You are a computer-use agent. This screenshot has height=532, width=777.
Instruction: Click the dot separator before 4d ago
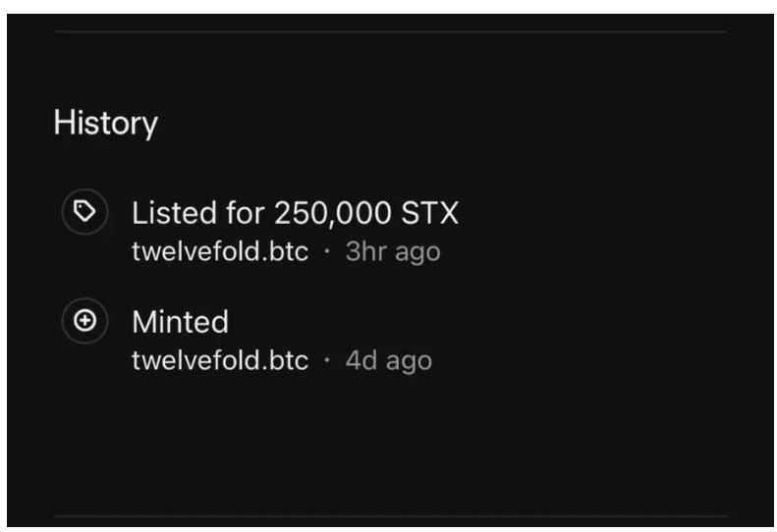326,360
